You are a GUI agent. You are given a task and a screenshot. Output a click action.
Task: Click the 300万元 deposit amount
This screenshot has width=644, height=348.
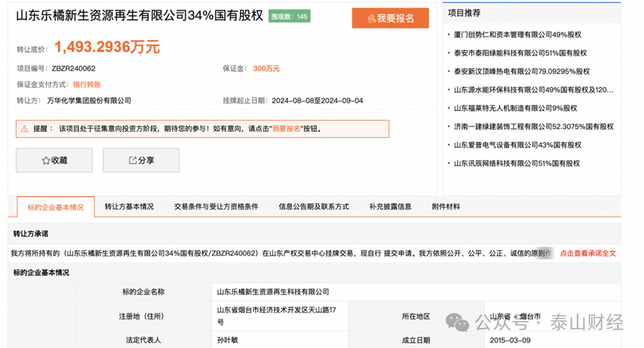(266, 69)
